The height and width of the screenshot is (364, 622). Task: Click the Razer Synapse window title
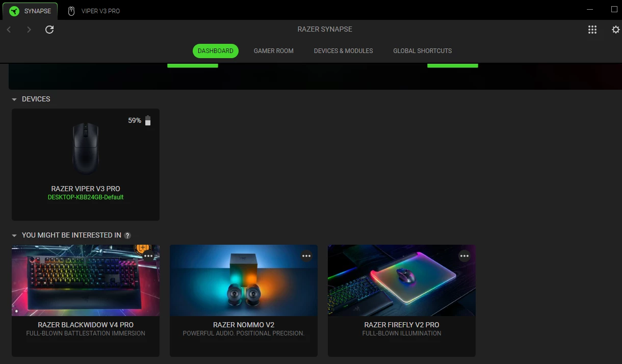(325, 30)
